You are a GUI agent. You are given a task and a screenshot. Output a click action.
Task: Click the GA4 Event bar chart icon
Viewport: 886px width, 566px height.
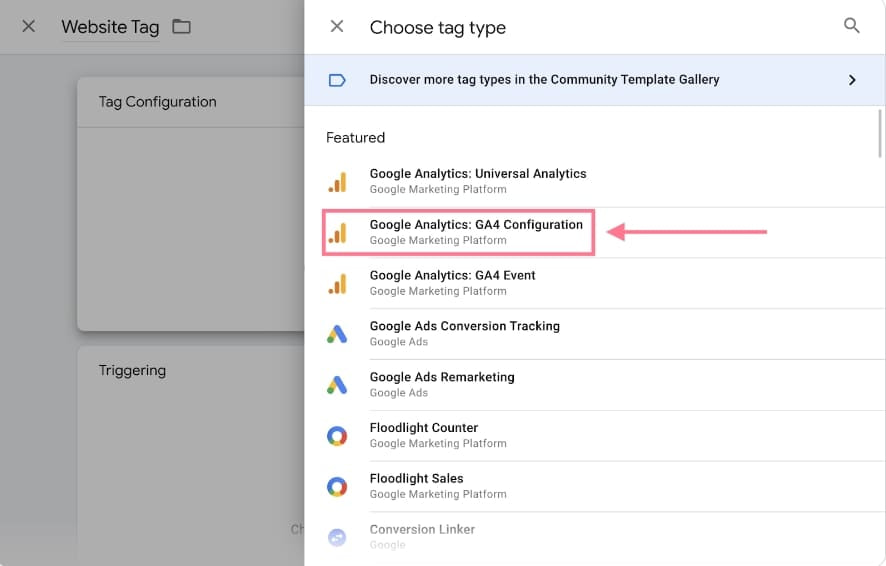[337, 284]
